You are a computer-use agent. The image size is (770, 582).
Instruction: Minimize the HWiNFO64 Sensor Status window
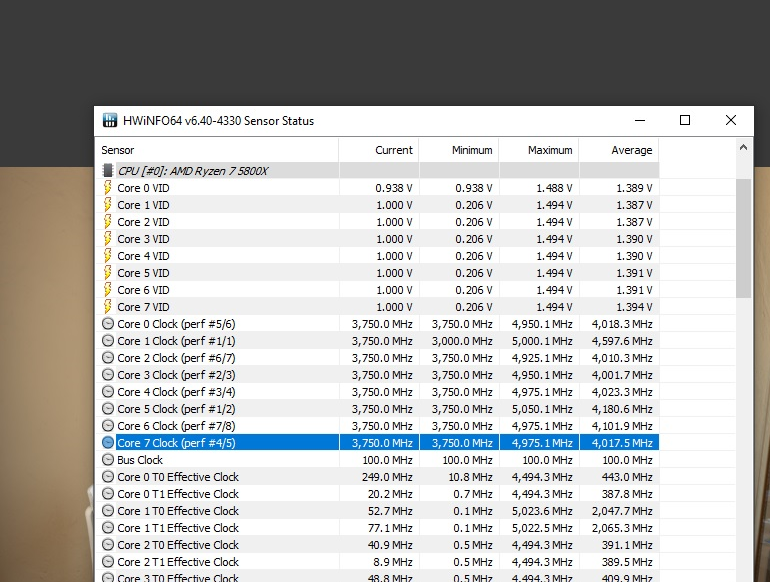[x=639, y=120]
